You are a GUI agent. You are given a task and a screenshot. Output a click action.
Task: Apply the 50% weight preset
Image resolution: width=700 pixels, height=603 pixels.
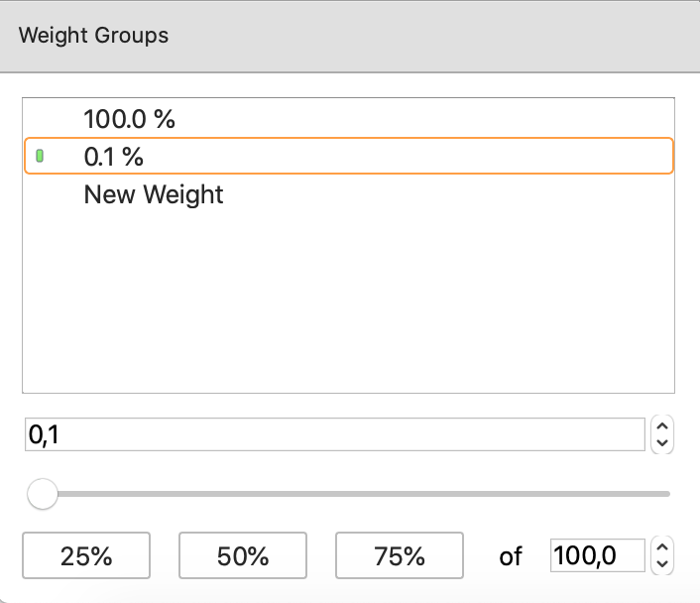point(243,556)
